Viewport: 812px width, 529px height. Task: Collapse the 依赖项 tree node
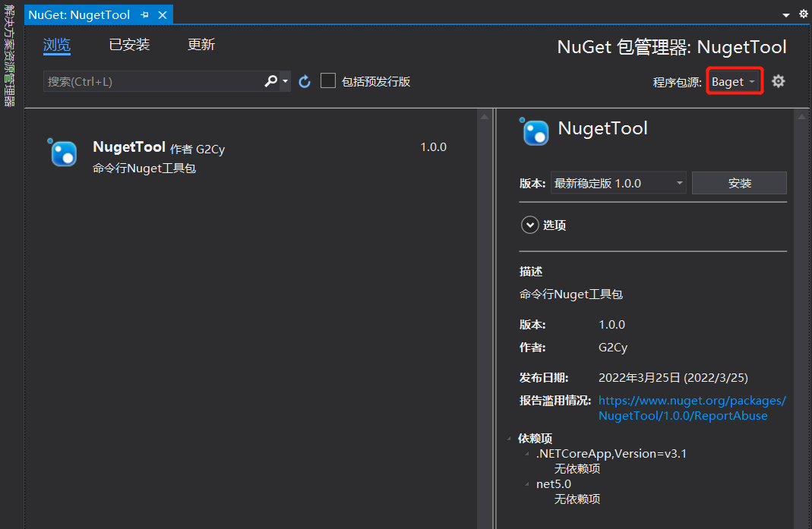509,439
